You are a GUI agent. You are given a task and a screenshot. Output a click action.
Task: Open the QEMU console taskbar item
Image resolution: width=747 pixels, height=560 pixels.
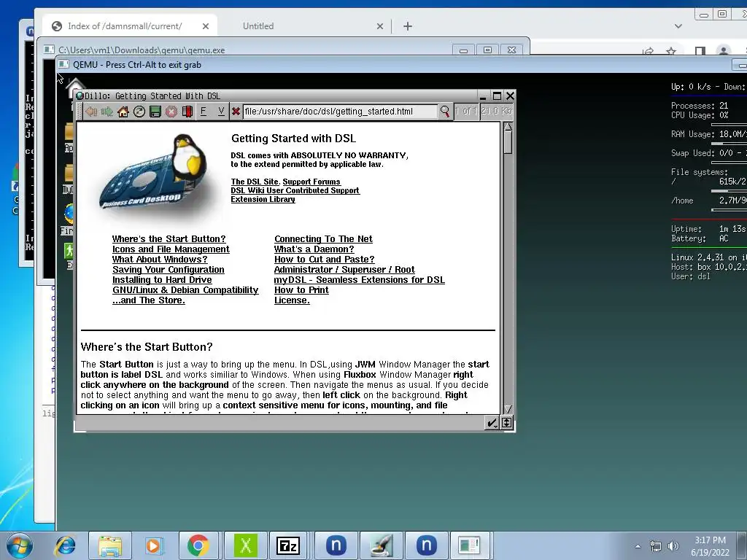tap(469, 545)
